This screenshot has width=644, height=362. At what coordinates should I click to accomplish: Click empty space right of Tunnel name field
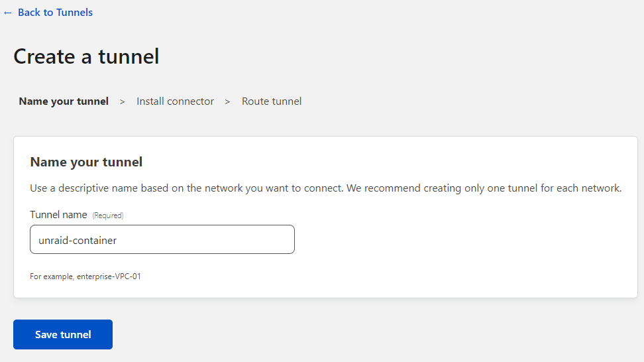(464, 239)
